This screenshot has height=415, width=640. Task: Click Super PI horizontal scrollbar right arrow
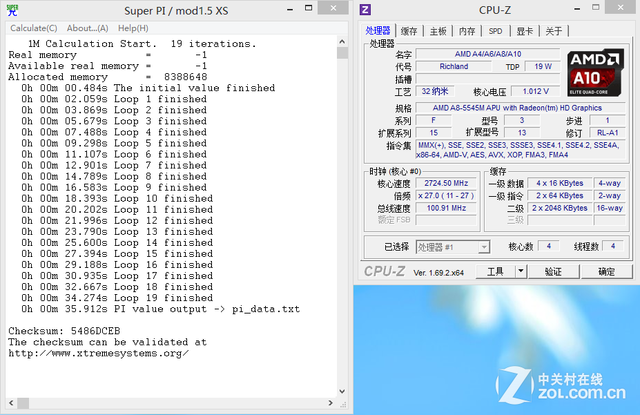click(x=331, y=403)
